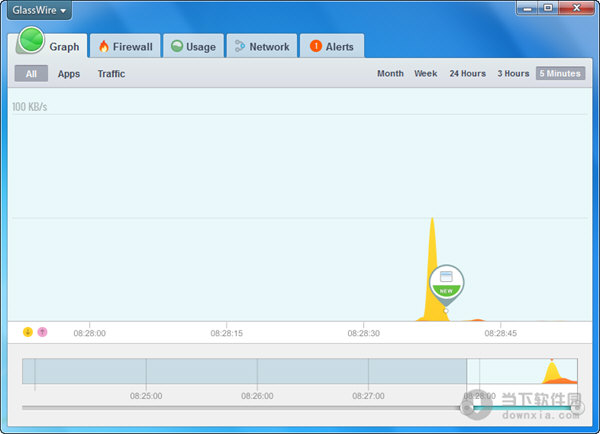Screen dimensions: 600x434
Task: Maximize the GlassWire window
Action: pyautogui.click(x=548, y=8)
